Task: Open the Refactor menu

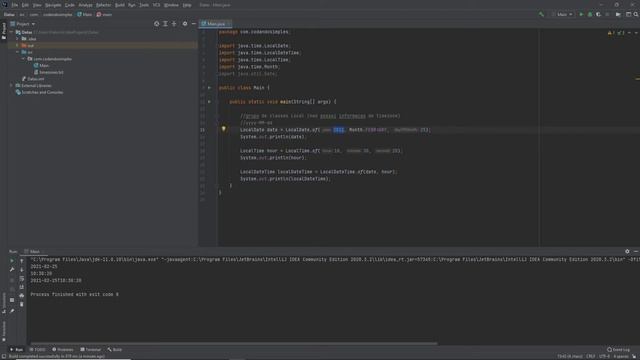Action: (x=104, y=5)
